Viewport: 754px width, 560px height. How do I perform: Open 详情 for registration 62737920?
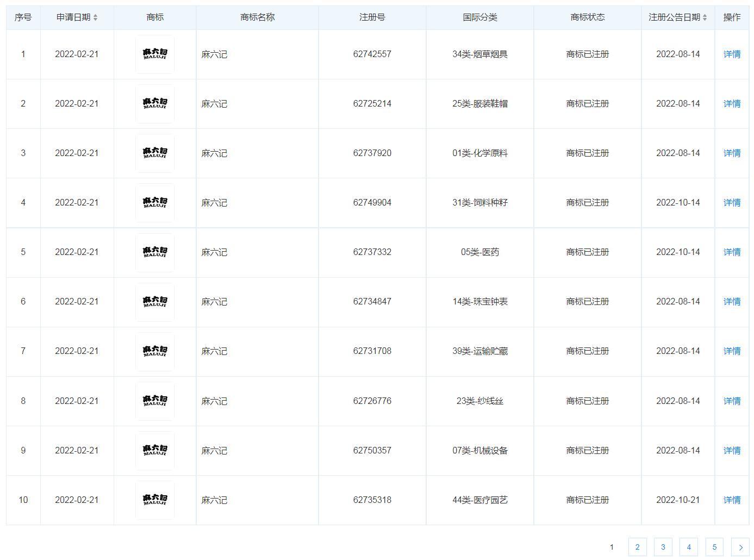pos(732,153)
